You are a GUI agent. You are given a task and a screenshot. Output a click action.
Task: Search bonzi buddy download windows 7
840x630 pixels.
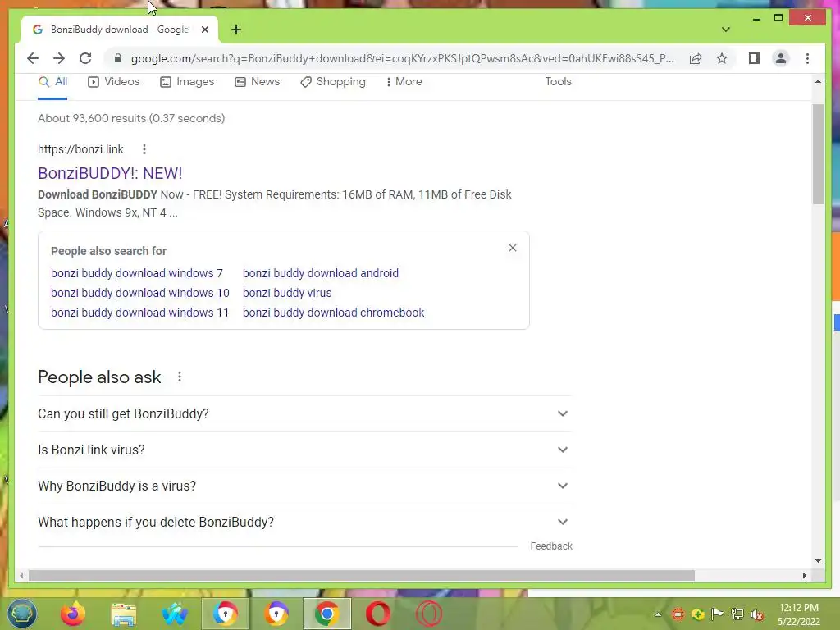(x=137, y=273)
